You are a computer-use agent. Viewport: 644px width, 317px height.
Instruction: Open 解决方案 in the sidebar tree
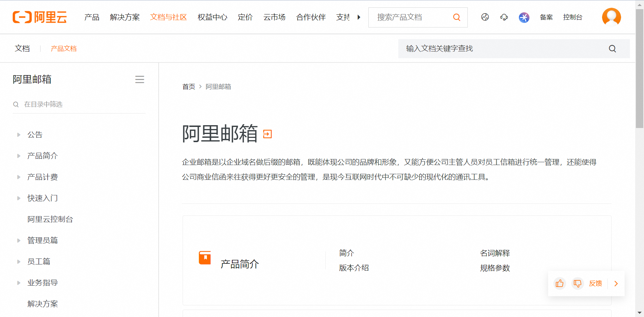click(43, 304)
